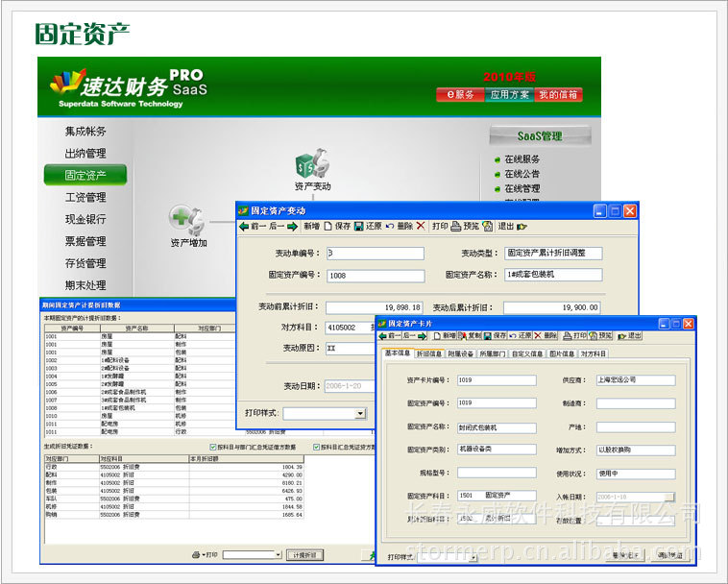Open 在线服务 link under SaaS管理
728x584 pixels.
click(522, 159)
